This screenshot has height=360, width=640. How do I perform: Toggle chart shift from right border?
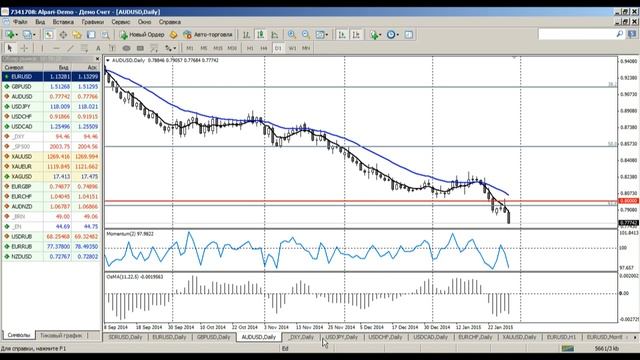(356, 35)
